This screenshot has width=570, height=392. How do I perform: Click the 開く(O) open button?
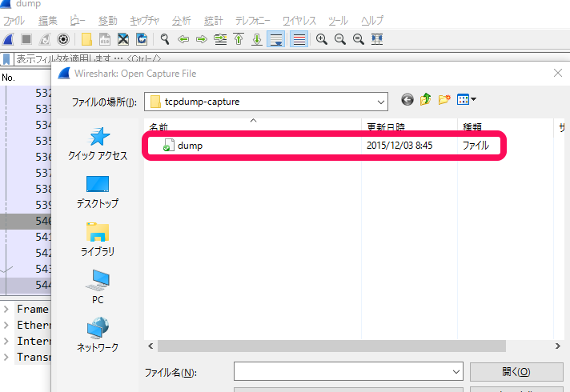coord(516,372)
